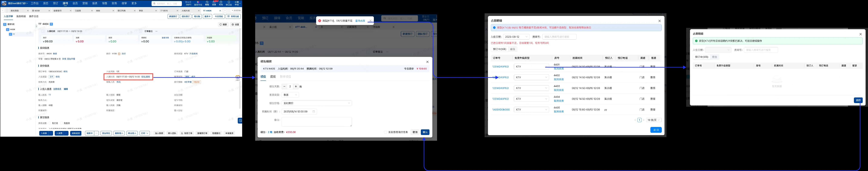Go to previous page arrow in 占房明细
Screen dimensions: 868x171
click(x=635, y=120)
